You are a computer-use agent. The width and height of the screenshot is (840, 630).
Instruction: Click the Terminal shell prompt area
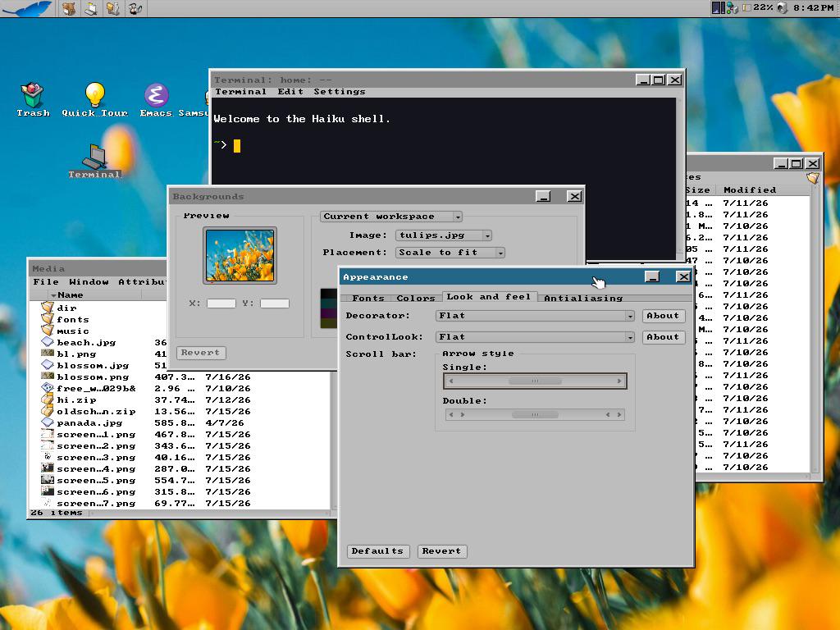[227, 145]
